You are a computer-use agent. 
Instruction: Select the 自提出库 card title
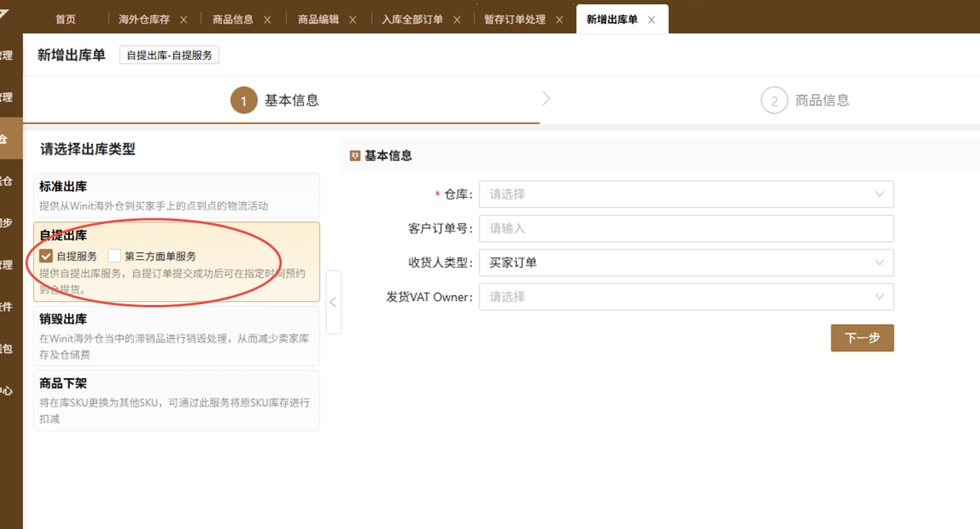(63, 236)
